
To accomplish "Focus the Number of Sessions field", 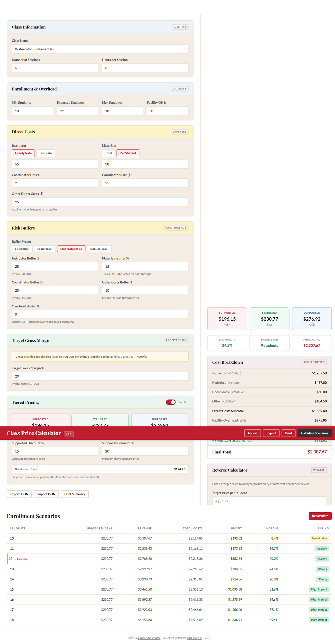I will (x=55, y=68).
